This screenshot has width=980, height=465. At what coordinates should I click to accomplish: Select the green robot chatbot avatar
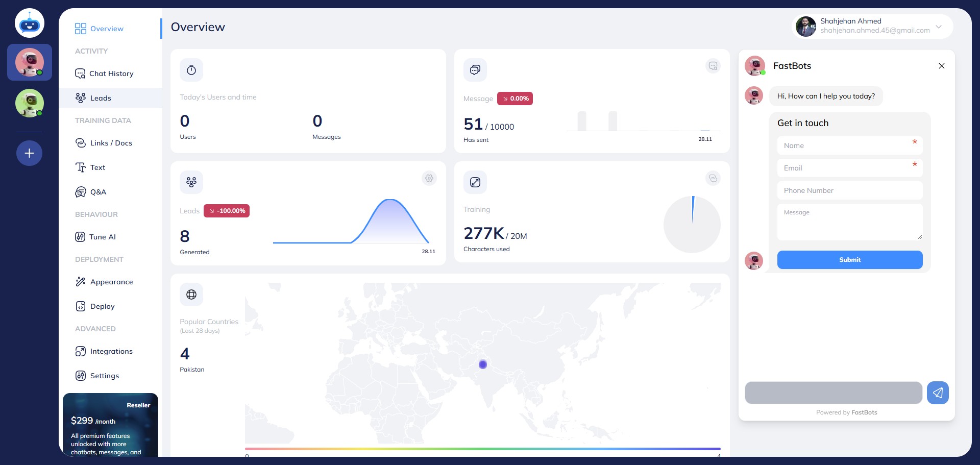tap(30, 103)
